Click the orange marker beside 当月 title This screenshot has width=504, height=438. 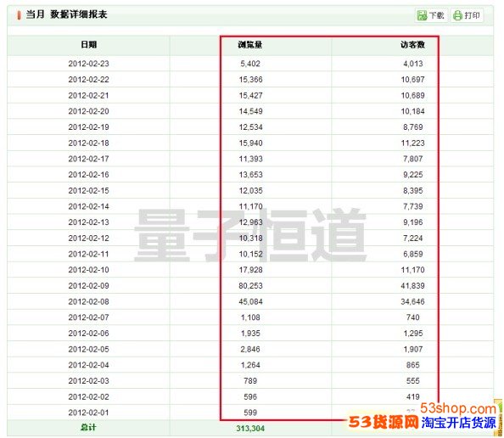point(19,15)
